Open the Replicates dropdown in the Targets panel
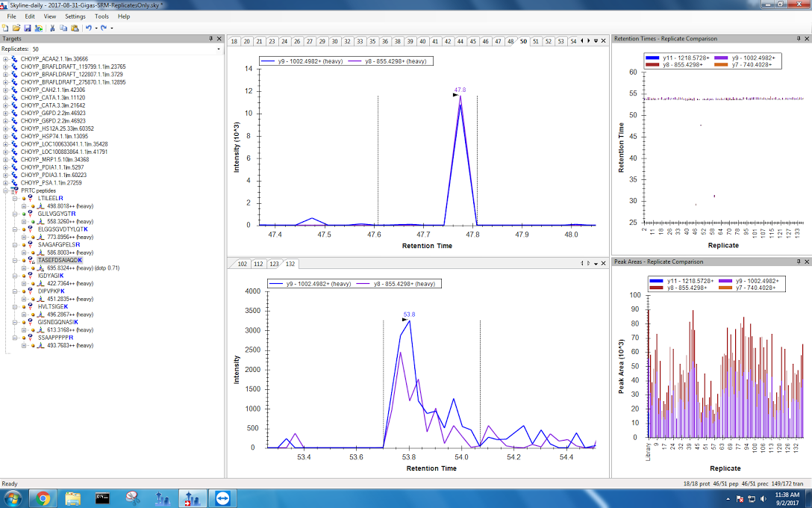The image size is (812, 508). 219,49
